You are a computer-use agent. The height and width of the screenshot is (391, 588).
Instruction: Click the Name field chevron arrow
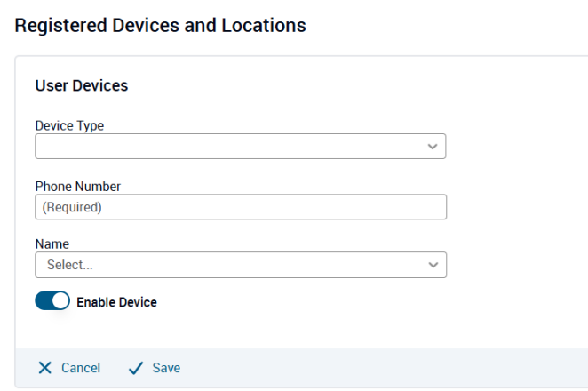433,265
